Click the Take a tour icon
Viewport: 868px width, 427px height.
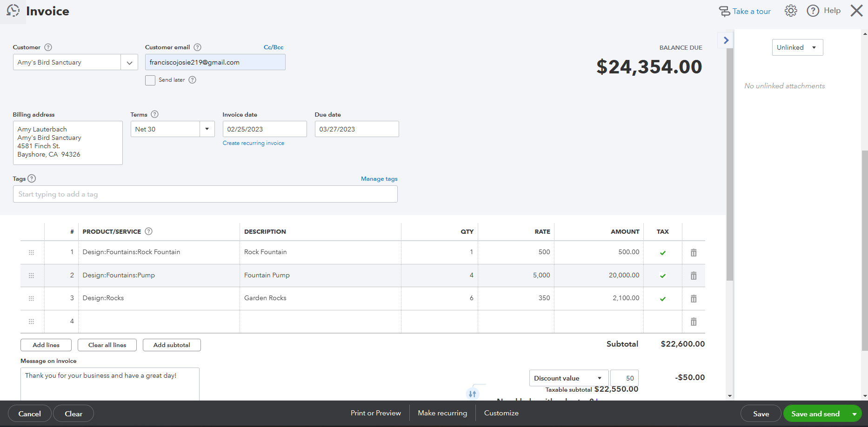click(725, 11)
